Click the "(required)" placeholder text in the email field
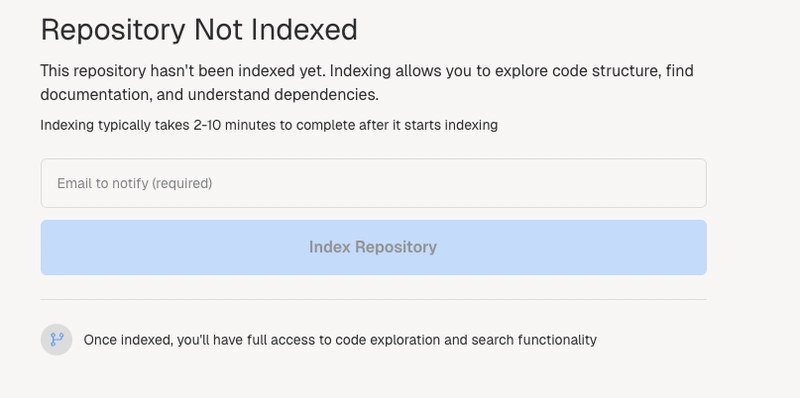 pyautogui.click(x=182, y=183)
